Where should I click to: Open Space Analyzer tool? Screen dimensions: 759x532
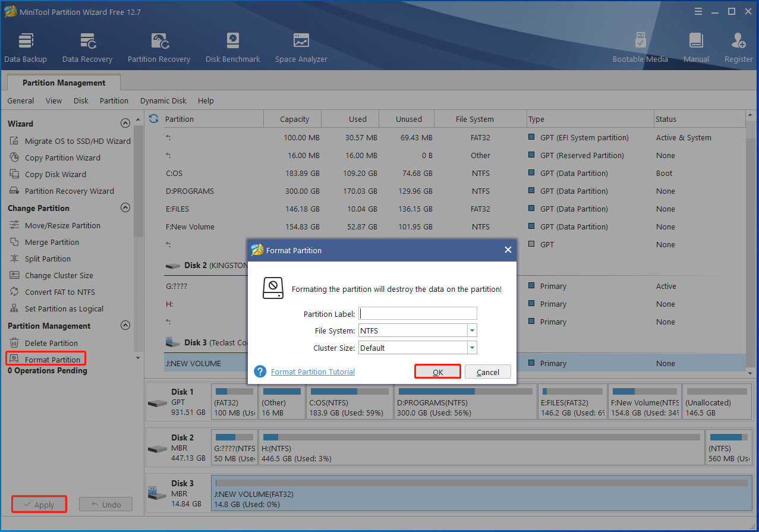301,48
